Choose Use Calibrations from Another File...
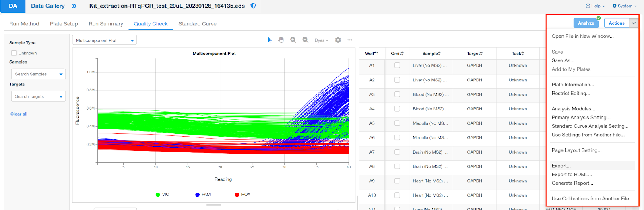This screenshot has height=210, width=644. 592,198
